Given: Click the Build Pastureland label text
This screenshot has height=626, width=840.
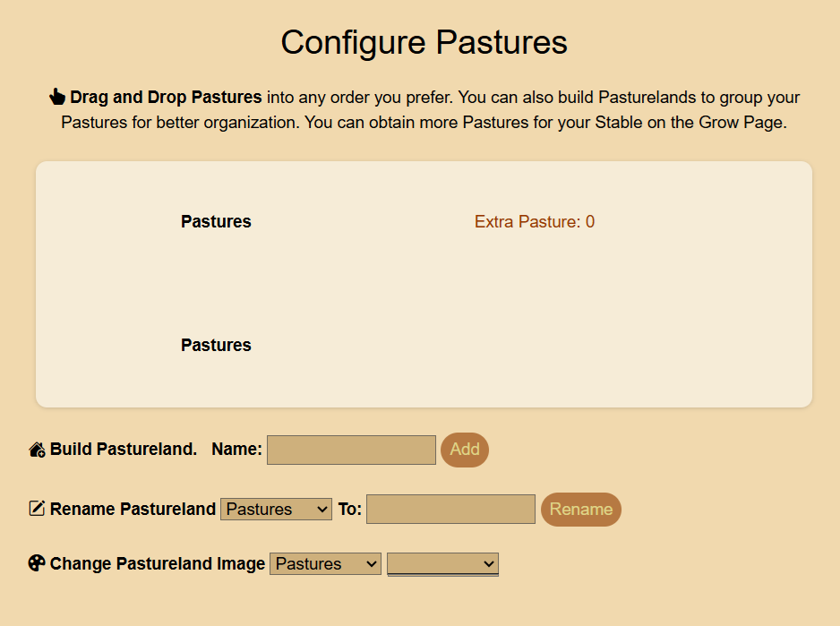Looking at the screenshot, I should (x=124, y=450).
